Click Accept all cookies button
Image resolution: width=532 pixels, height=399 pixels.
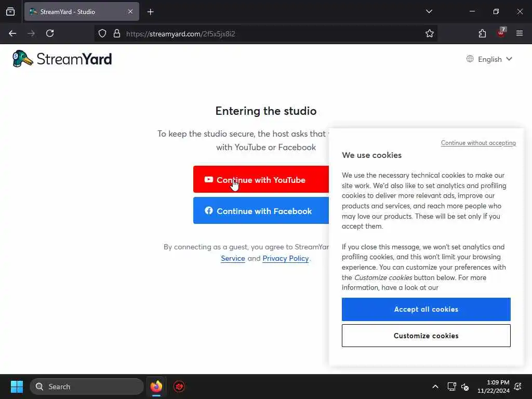pyautogui.click(x=426, y=309)
